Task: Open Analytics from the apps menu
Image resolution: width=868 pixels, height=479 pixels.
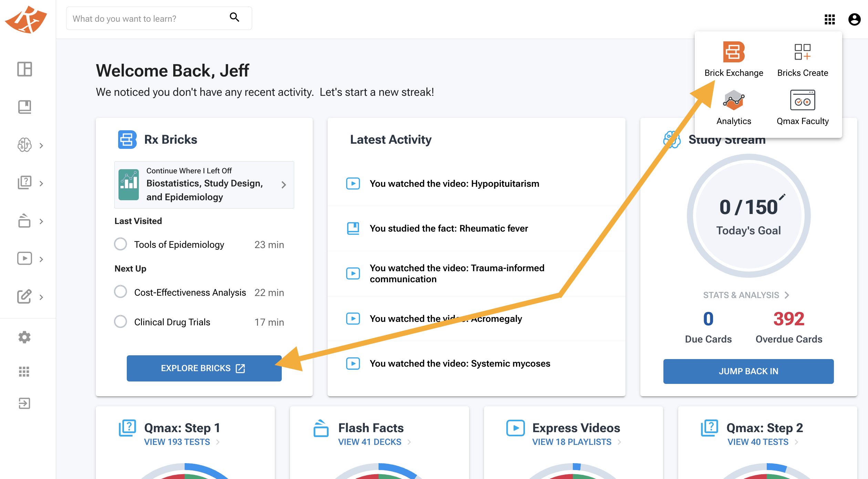Action: point(734,108)
